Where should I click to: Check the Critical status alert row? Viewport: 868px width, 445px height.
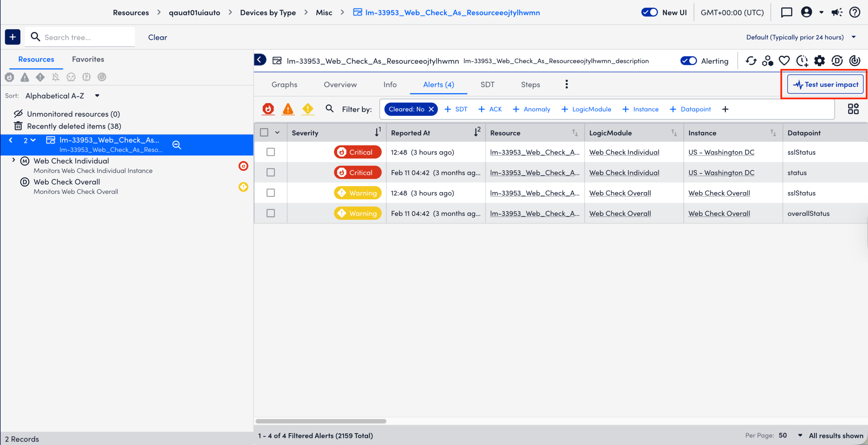point(271,172)
